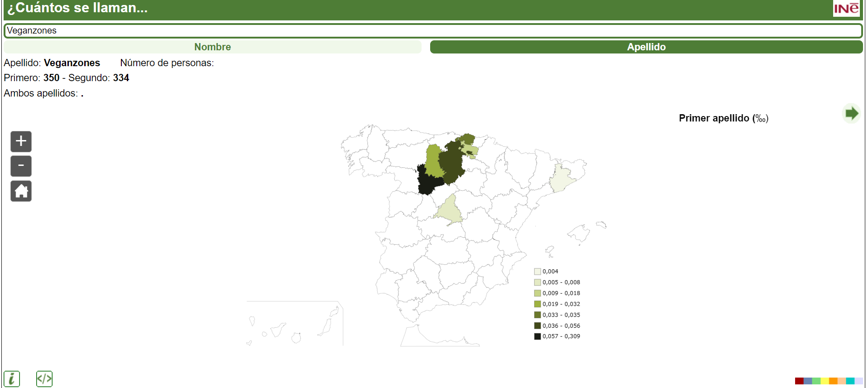Select the dark red color swatch
Image resolution: width=868 pixels, height=388 pixels.
[799, 381]
